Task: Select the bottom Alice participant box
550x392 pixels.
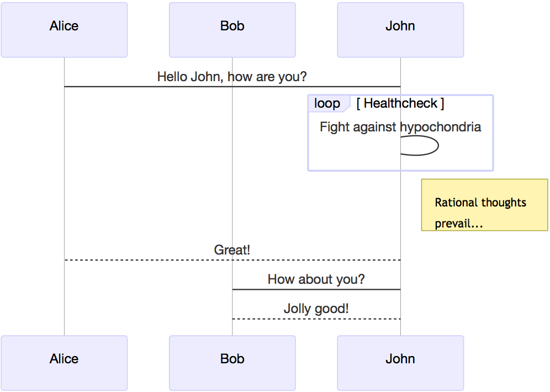Action: pyautogui.click(x=64, y=363)
